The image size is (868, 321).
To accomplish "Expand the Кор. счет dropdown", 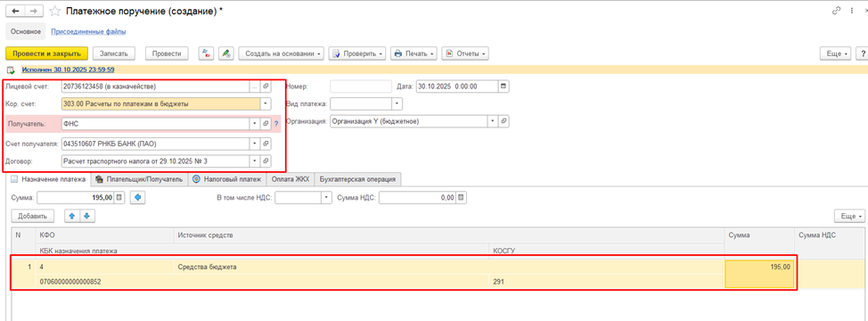I will tap(266, 103).
